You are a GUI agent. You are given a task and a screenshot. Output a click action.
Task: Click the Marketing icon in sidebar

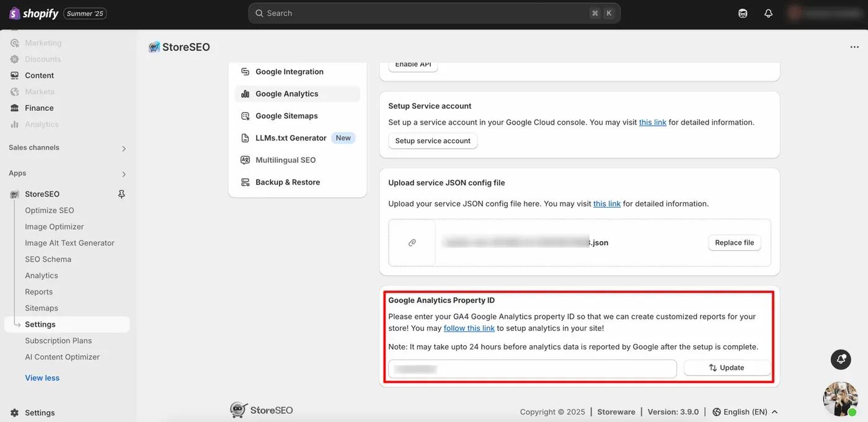pos(15,43)
